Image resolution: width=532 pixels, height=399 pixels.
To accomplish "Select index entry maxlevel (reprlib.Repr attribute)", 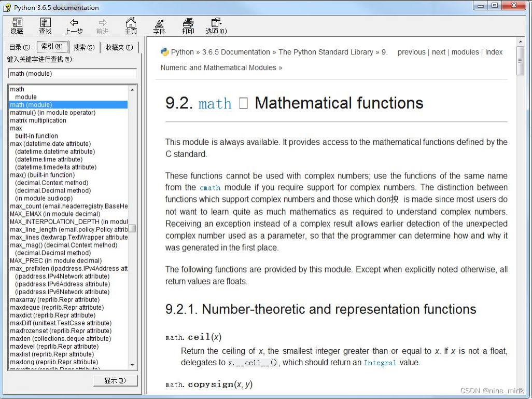I will pyautogui.click(x=54, y=347).
